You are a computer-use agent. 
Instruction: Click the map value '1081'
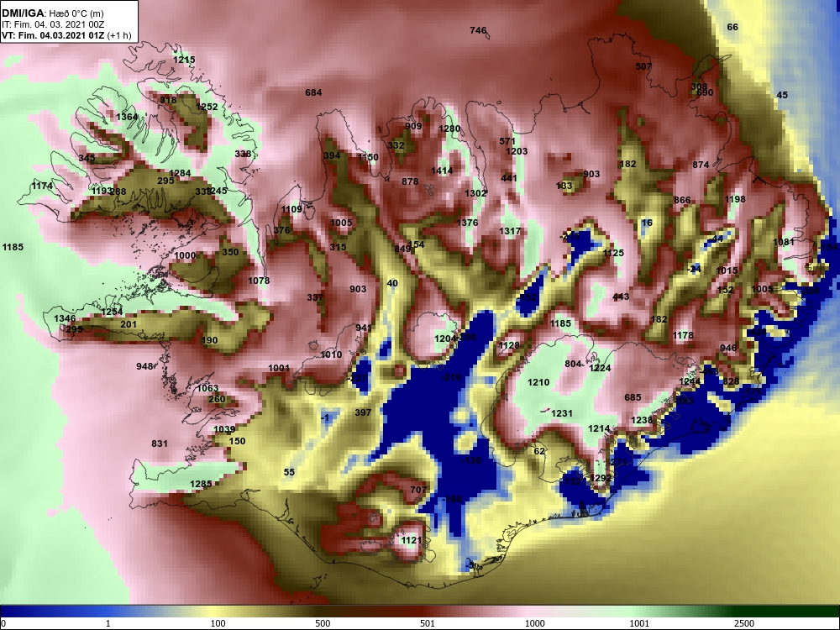click(x=783, y=242)
